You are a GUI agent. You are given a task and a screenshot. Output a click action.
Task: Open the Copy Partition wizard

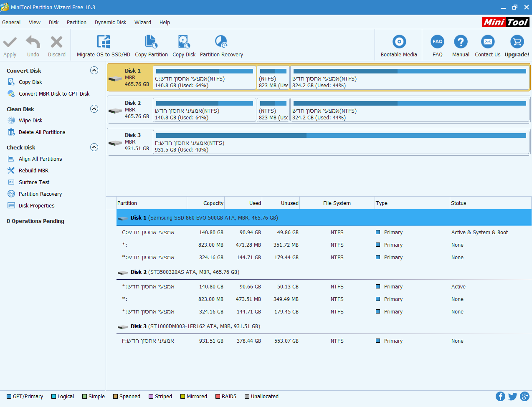(x=151, y=42)
